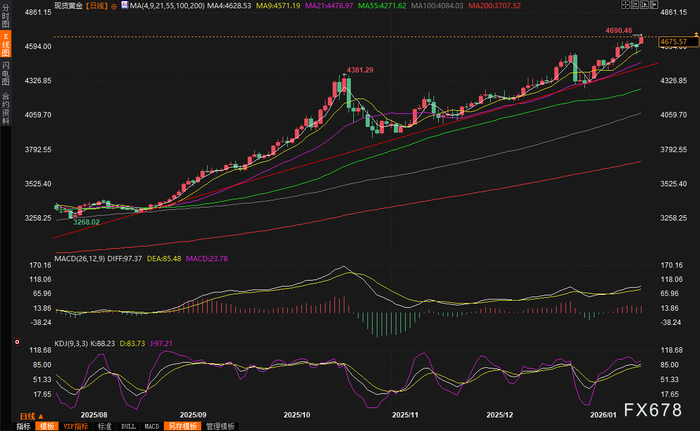Image resolution: width=700 pixels, height=431 pixels.
Task: Click the current price tag 4675.57
Action: [678, 42]
